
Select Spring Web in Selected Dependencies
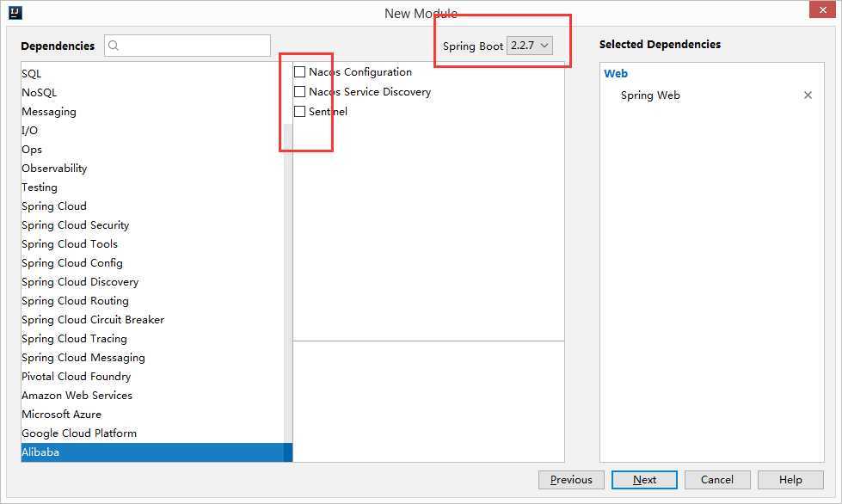[650, 95]
